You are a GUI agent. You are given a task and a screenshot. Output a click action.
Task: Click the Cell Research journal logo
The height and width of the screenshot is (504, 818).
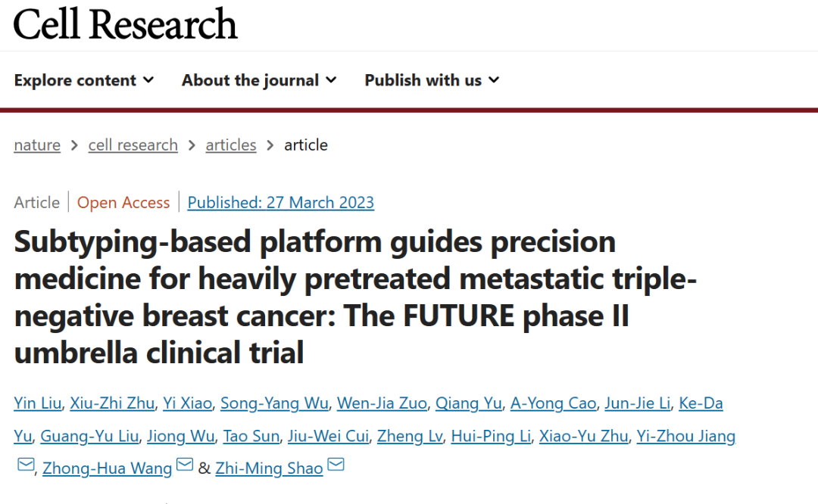click(x=125, y=24)
